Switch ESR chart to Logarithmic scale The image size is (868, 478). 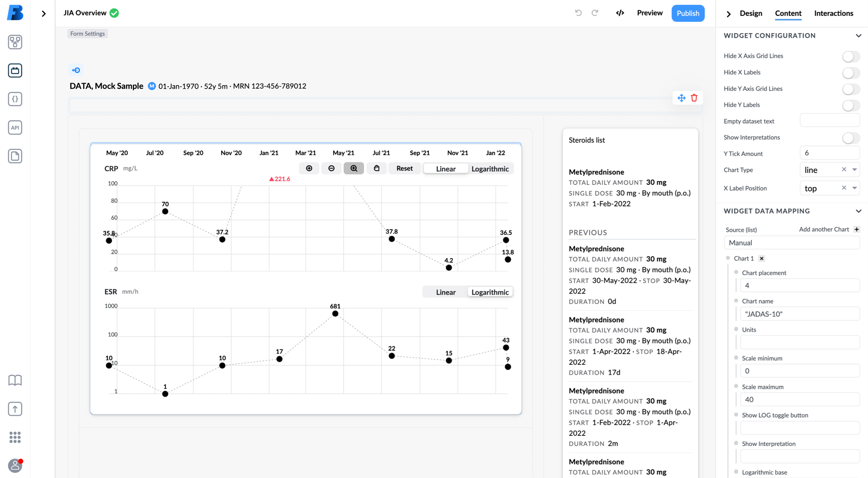pos(490,292)
